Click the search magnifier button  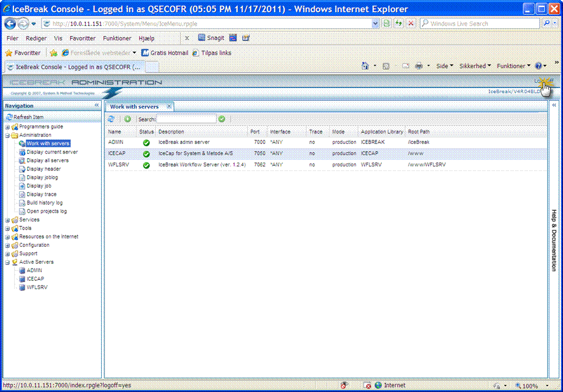coord(547,24)
